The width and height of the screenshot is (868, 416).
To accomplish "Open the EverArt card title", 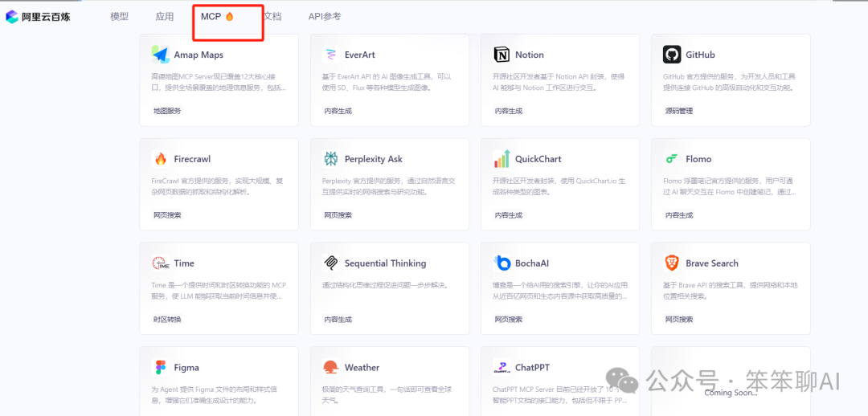I will [x=360, y=55].
